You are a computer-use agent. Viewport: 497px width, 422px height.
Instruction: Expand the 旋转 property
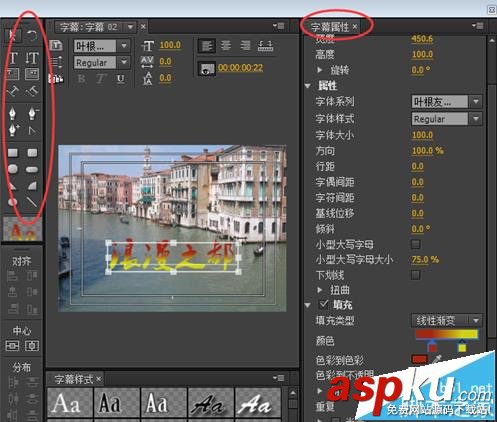click(320, 70)
